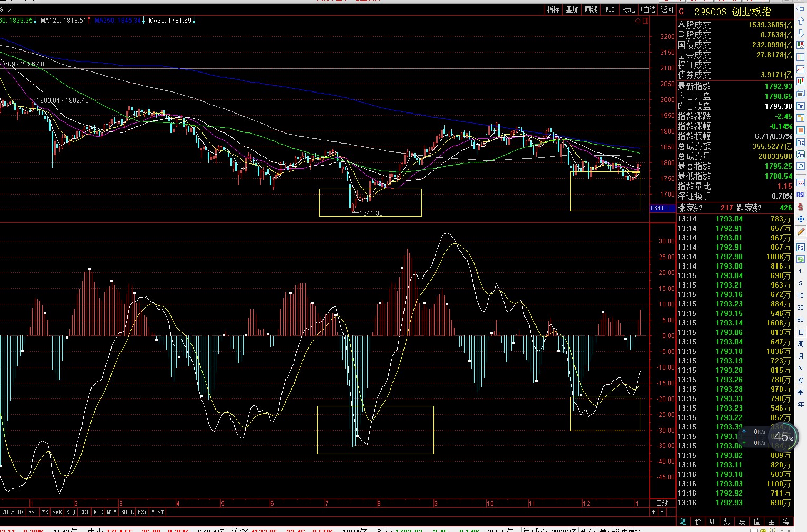
Task: Switch indicator to SAR tab
Action: pyautogui.click(x=57, y=512)
